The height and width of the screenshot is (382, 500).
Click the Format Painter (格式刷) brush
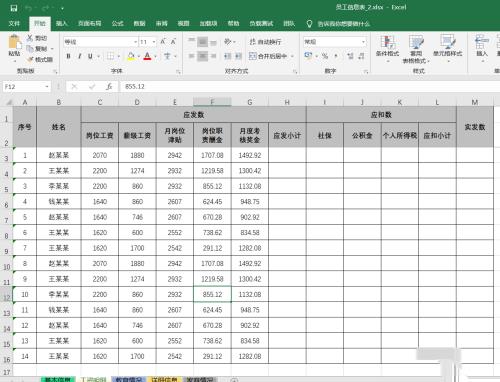point(30,59)
